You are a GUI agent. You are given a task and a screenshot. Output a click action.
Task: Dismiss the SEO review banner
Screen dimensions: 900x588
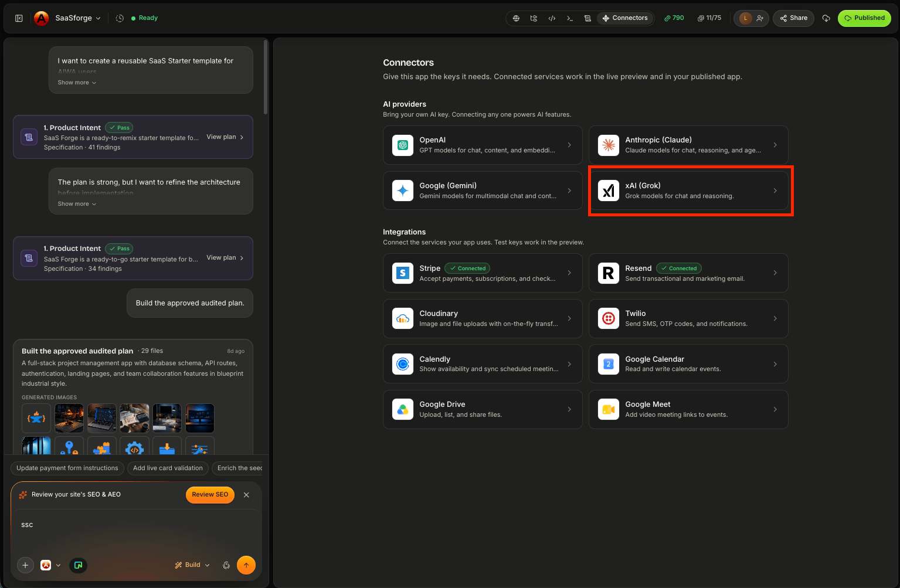pos(246,495)
